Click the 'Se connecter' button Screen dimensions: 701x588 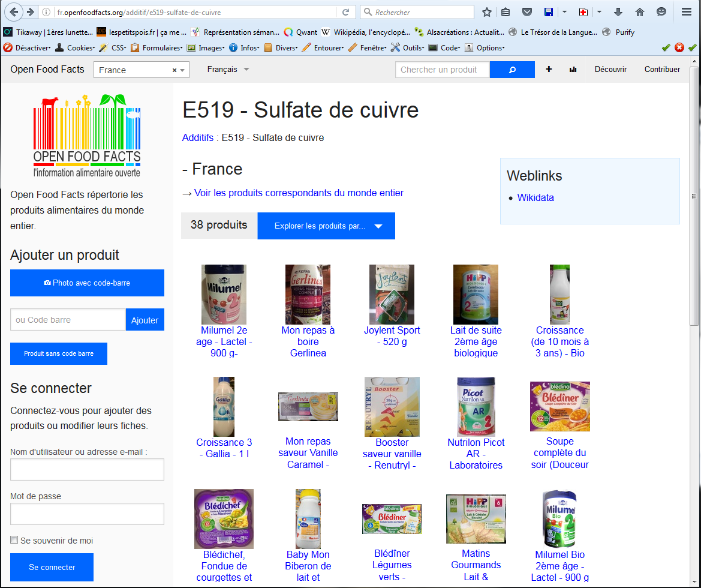pyautogui.click(x=52, y=567)
